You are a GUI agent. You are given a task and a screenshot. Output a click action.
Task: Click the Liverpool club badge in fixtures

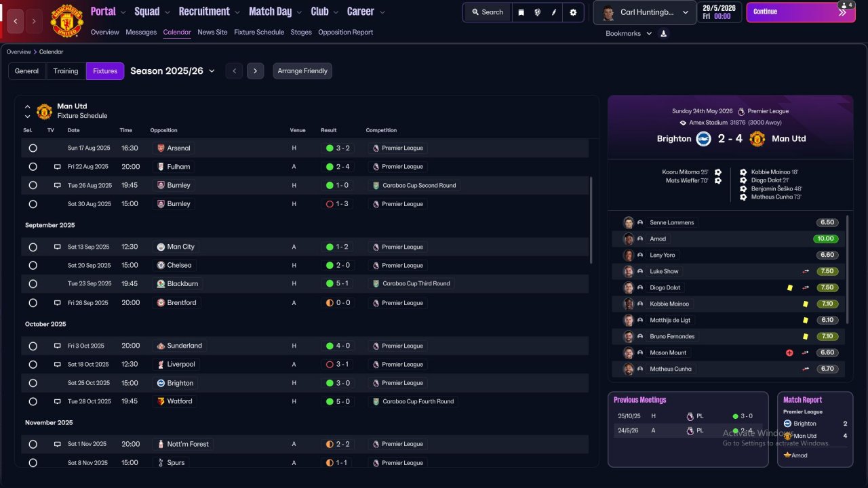(x=161, y=364)
